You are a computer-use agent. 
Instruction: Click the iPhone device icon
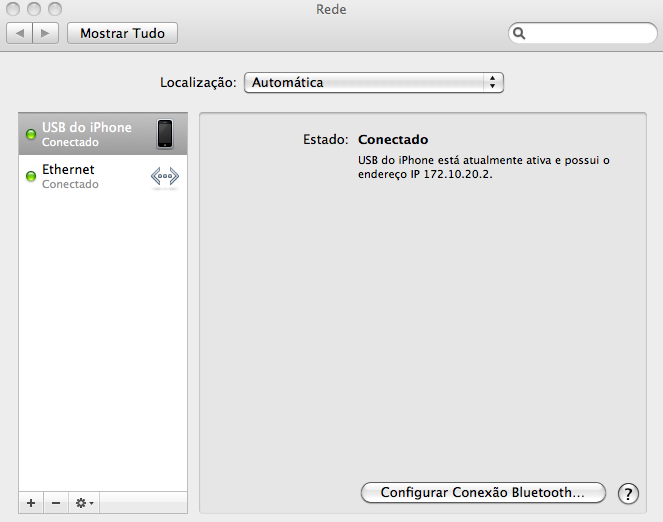coord(165,134)
